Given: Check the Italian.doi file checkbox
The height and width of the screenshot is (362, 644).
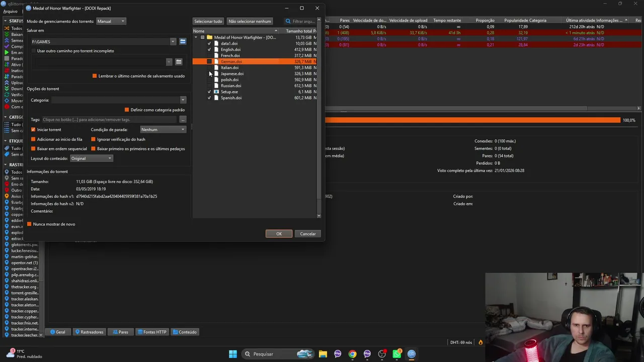Looking at the screenshot, I should [x=209, y=67].
